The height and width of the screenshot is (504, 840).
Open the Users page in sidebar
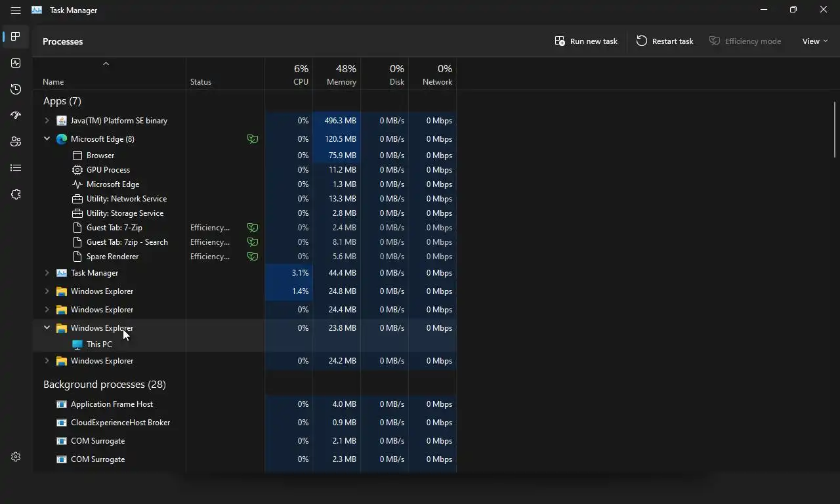click(16, 142)
